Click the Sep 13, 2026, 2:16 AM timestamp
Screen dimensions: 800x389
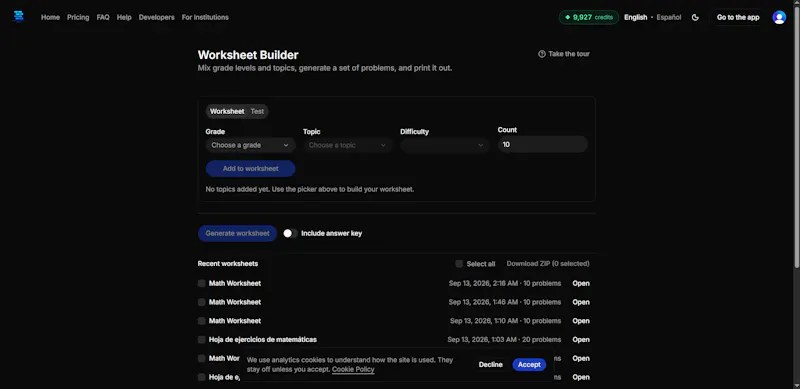[x=483, y=283]
